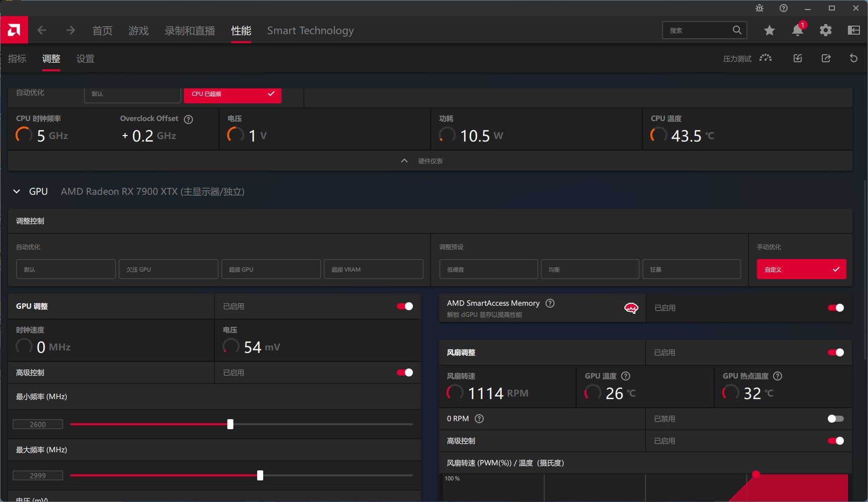
Task: Click the import profile icon
Action: (798, 58)
